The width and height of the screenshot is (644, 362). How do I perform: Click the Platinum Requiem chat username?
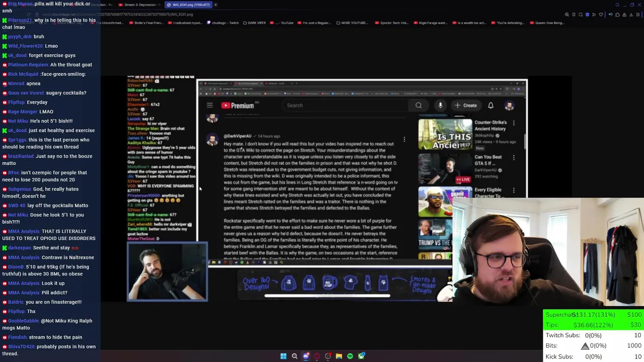(x=28, y=64)
